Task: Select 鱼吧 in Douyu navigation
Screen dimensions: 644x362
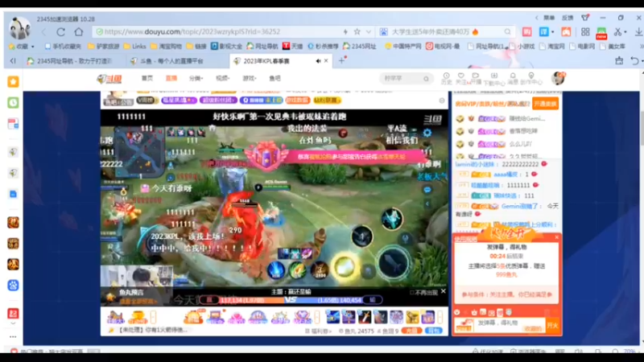Action: tap(275, 78)
